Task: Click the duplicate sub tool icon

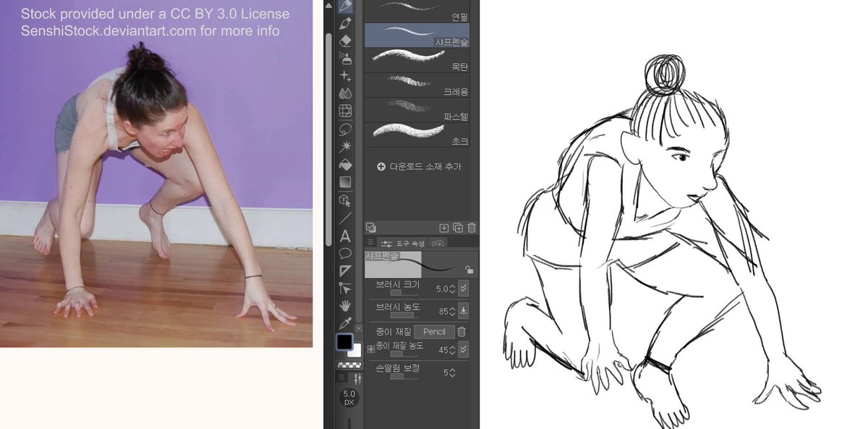Action: click(x=458, y=227)
